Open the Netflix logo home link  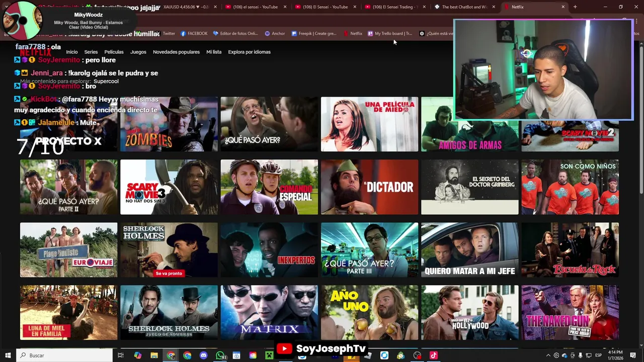click(35, 52)
